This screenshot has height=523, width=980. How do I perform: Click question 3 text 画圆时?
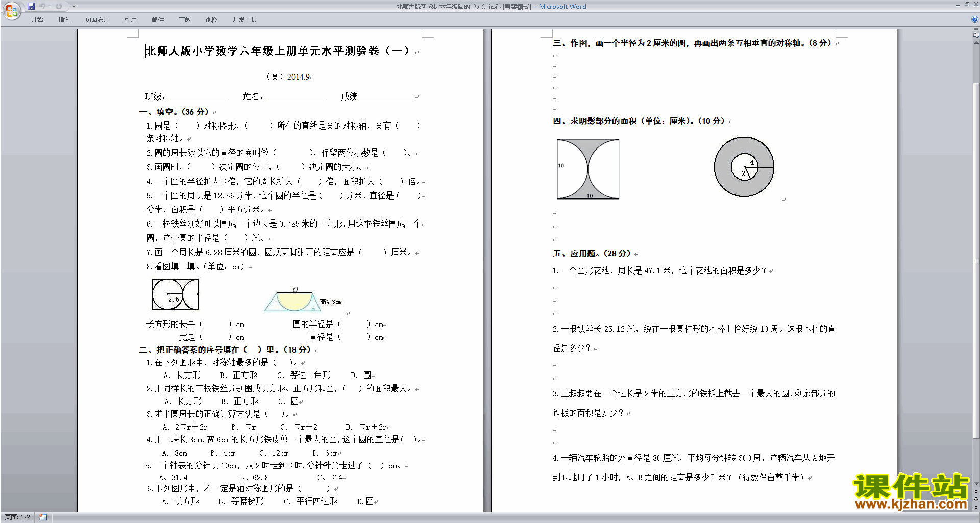[x=255, y=167]
